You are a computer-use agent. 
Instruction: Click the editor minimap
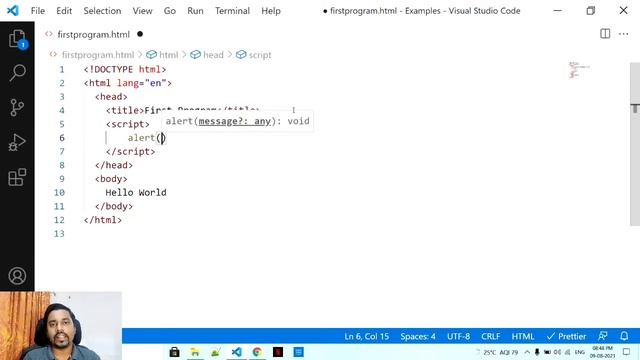pyautogui.click(x=579, y=69)
